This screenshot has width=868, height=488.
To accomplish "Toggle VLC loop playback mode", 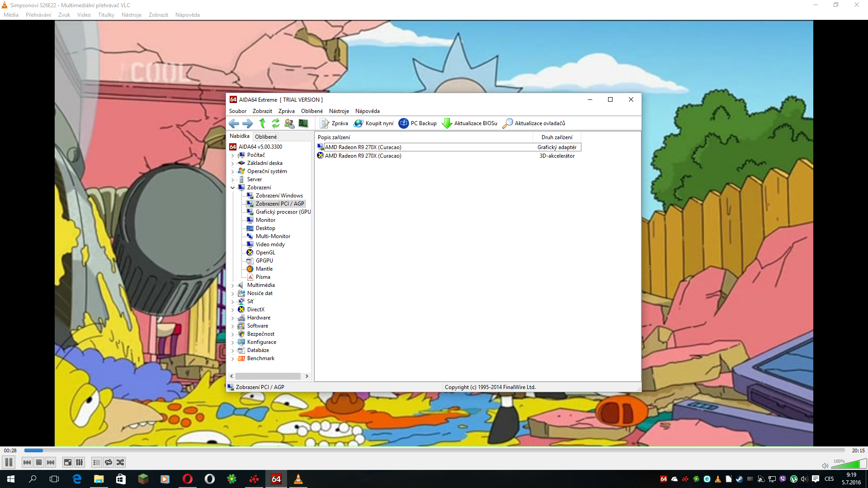I will pos(108,462).
